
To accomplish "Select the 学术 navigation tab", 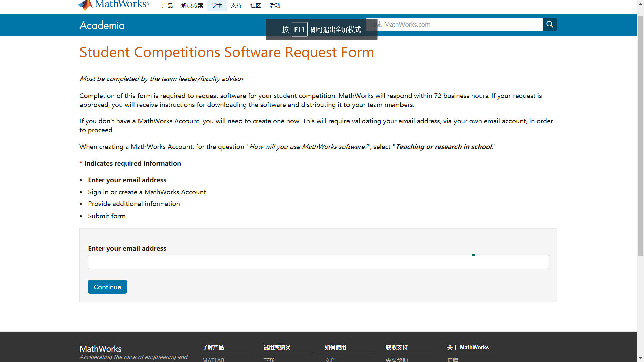I will tap(217, 6).
